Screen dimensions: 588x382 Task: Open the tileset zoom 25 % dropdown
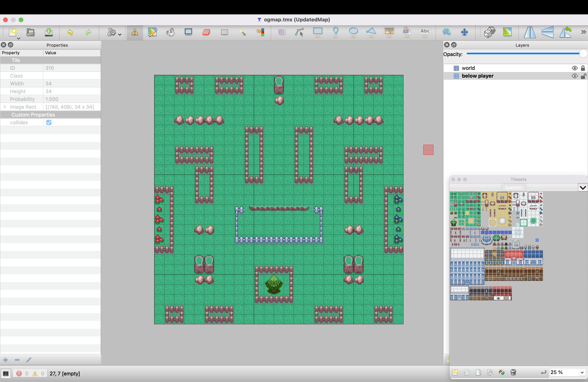[x=582, y=372]
